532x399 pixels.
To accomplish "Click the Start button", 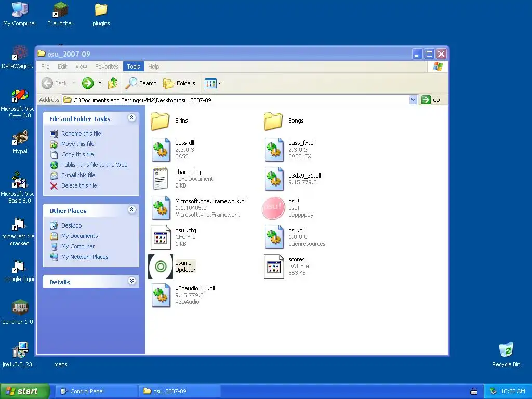I will click(x=25, y=391).
